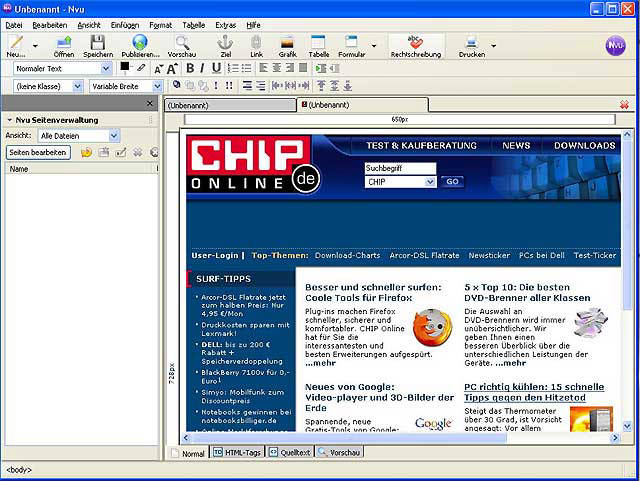640x481 pixels.
Task: Align text left using the toolbar icon
Action: 264,68
